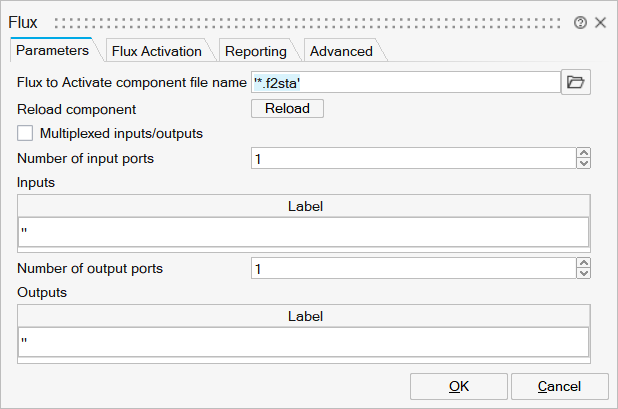Open the help question mark icon
The height and width of the screenshot is (409, 618).
tap(580, 22)
